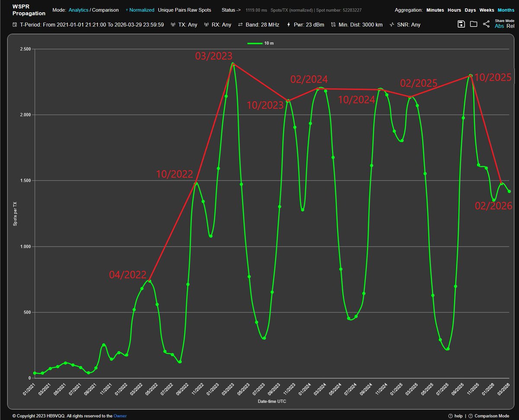519x420 pixels.
Task: Click the band arrows icon
Action: [240, 25]
